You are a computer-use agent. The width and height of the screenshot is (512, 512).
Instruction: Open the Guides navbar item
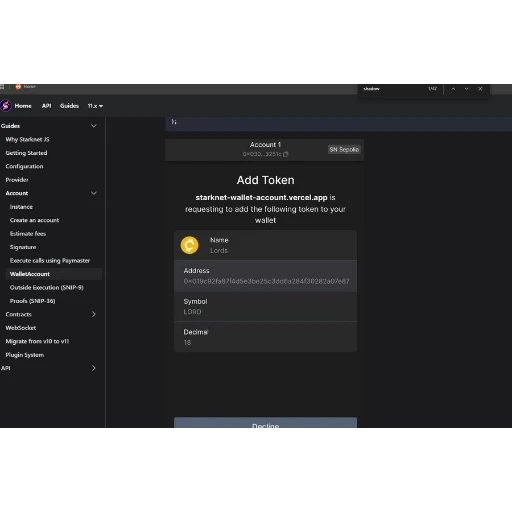69,106
